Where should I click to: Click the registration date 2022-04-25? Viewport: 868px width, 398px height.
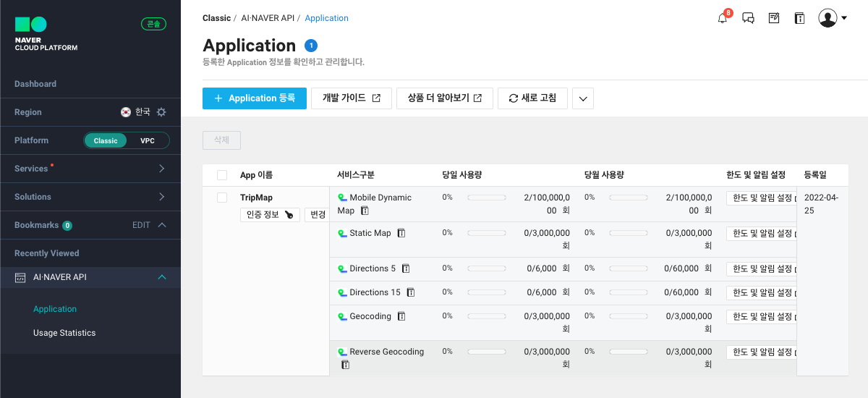click(821, 204)
